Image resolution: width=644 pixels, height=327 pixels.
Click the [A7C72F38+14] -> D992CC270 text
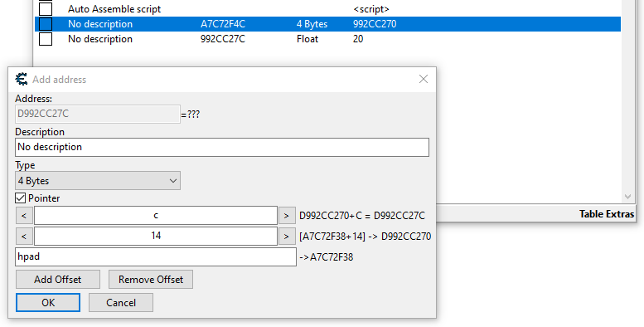tap(366, 237)
